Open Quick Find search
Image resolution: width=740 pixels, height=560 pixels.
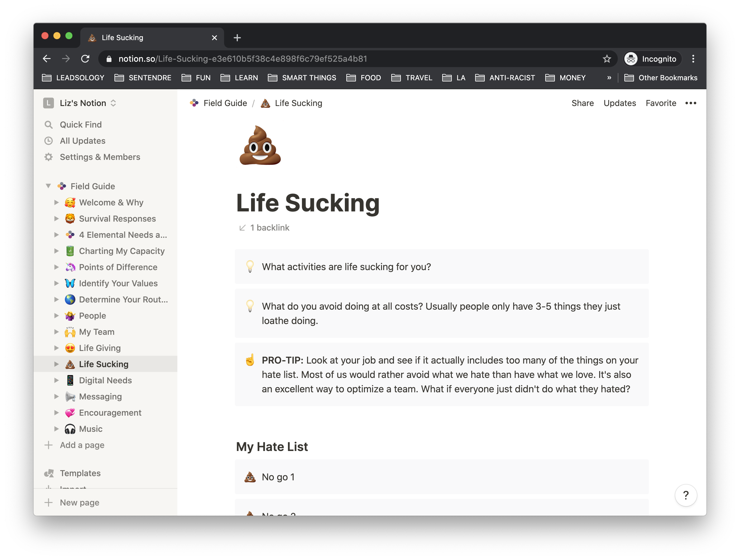[x=80, y=124]
